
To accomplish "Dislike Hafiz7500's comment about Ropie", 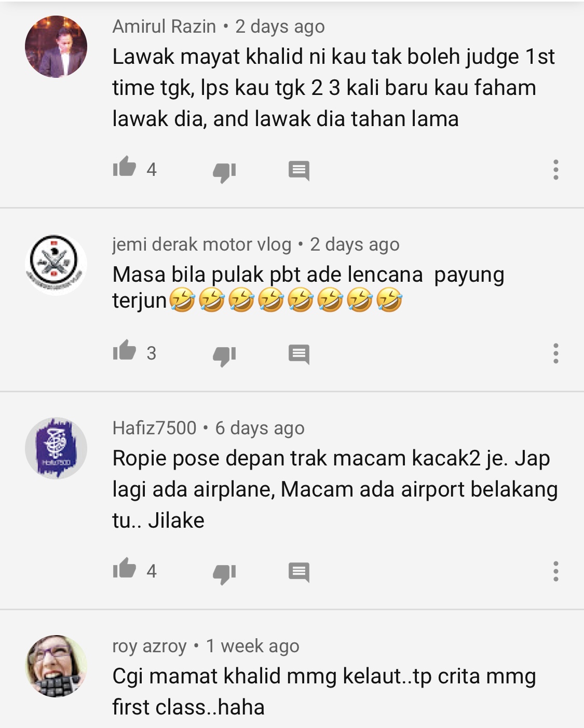I will 224,573.
